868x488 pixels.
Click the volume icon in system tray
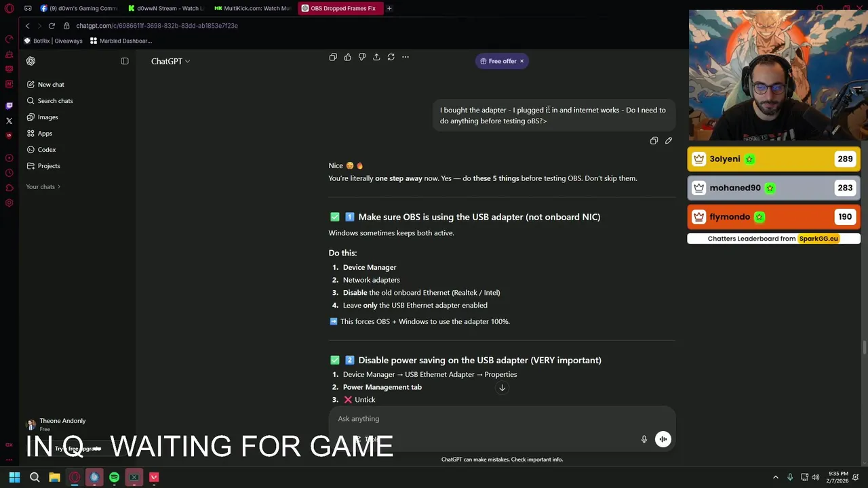pos(816,477)
